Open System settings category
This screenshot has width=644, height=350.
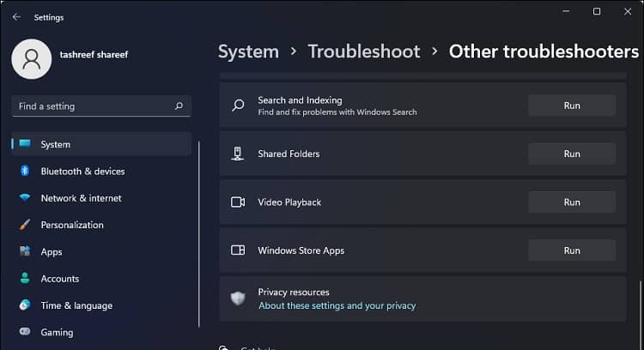pyautogui.click(x=101, y=144)
